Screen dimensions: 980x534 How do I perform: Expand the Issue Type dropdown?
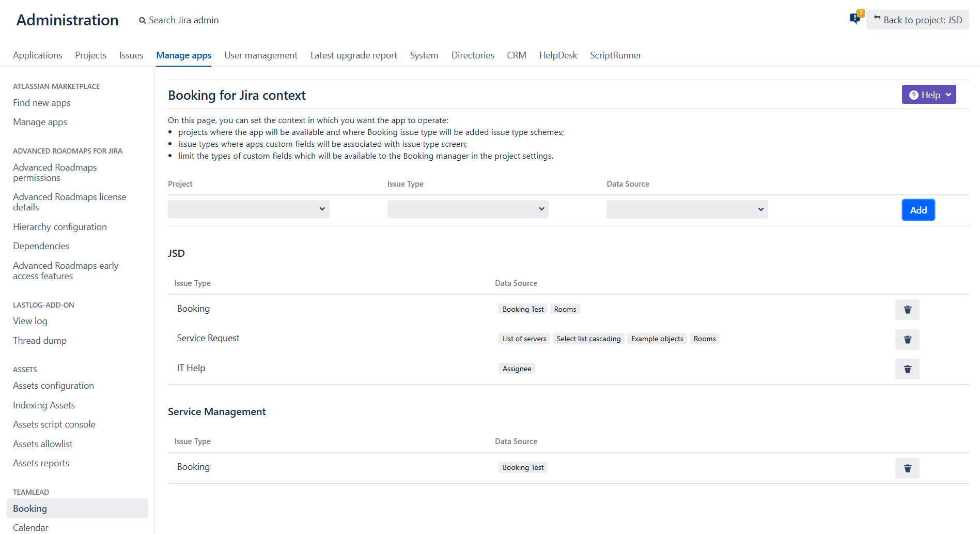[468, 209]
